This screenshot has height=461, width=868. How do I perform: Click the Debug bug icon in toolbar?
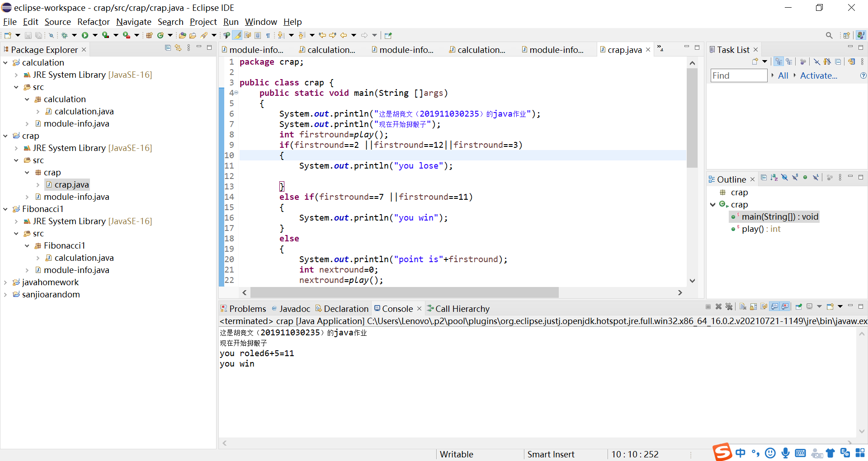pos(64,35)
